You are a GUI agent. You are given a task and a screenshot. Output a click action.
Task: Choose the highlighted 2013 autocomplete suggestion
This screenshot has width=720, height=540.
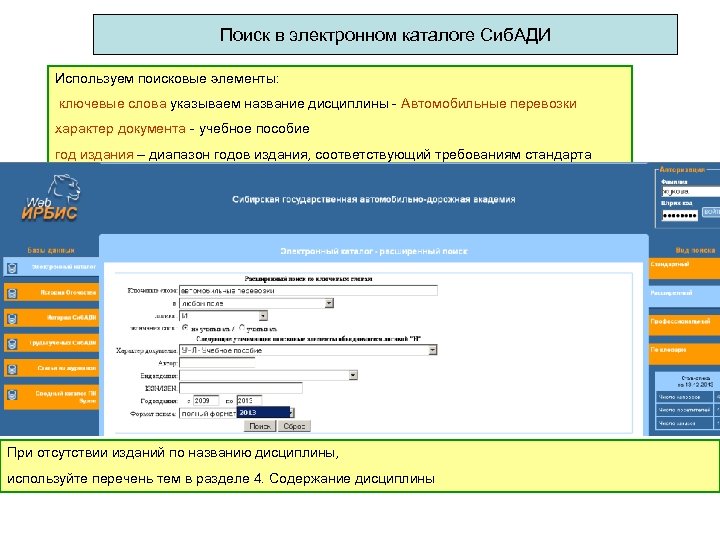click(x=263, y=412)
